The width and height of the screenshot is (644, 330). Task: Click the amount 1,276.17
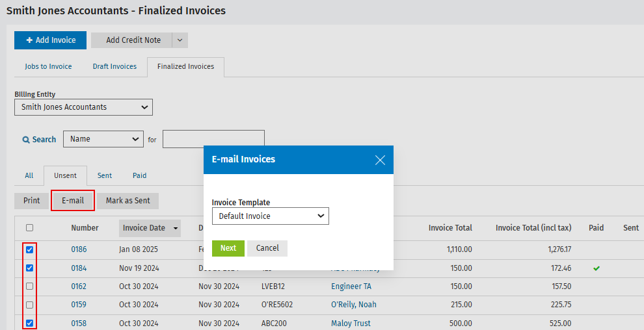pyautogui.click(x=559, y=249)
